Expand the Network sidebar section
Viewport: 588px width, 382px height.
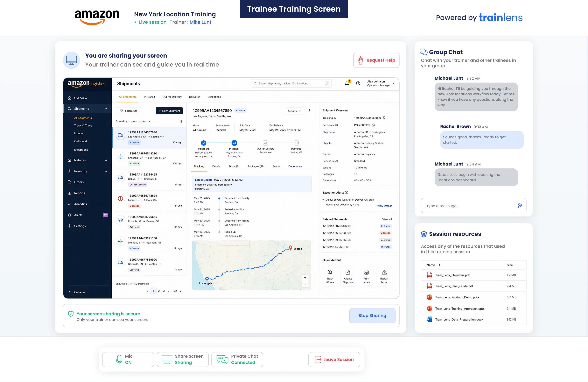tap(106, 160)
